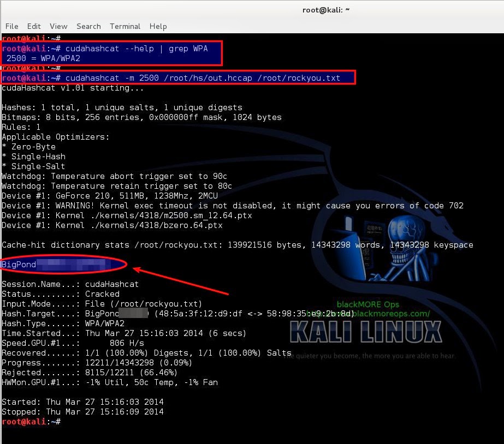Click the 'cudahashcat -m 2500' command line

point(171,78)
